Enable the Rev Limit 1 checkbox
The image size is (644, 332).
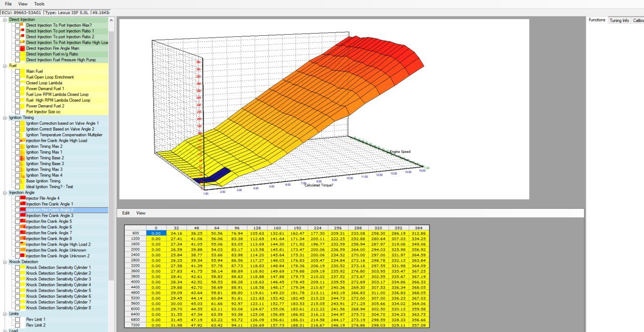pos(18,319)
